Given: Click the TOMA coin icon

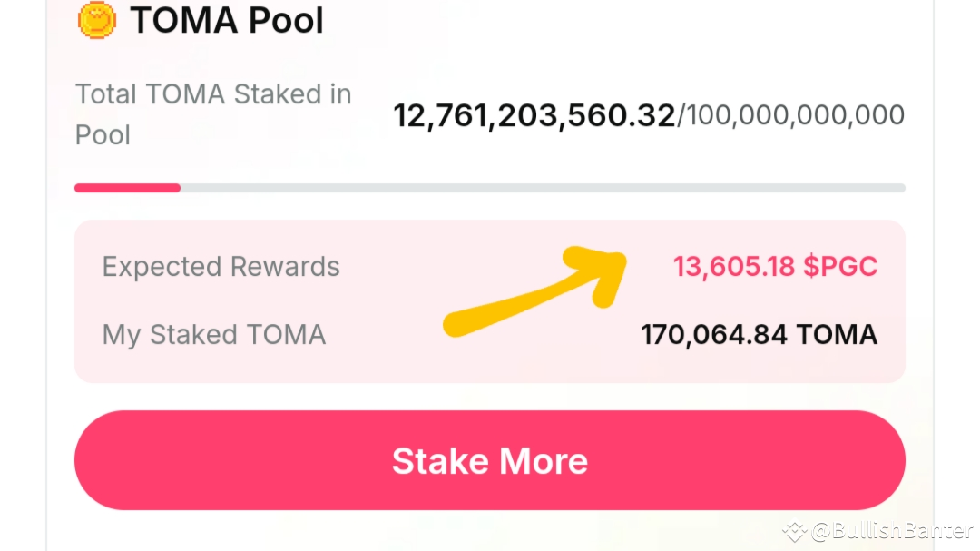Looking at the screenshot, I should (x=97, y=20).
